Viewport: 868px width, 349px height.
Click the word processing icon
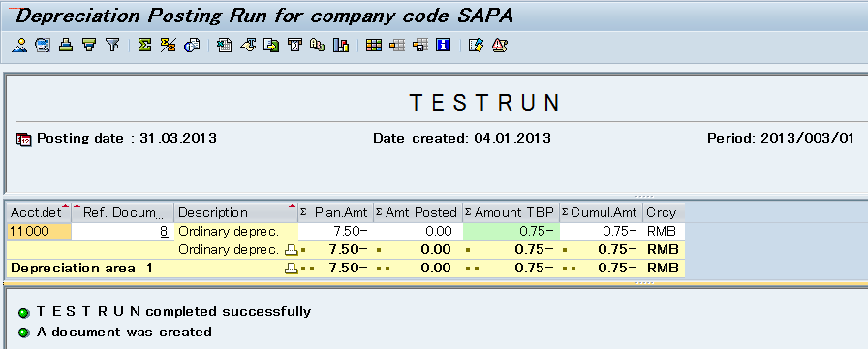pos(248,46)
